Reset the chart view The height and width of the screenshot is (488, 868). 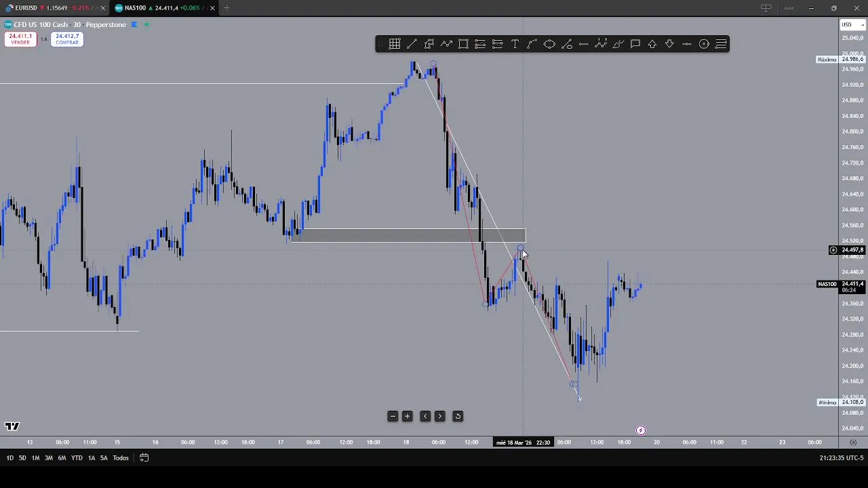(x=458, y=416)
